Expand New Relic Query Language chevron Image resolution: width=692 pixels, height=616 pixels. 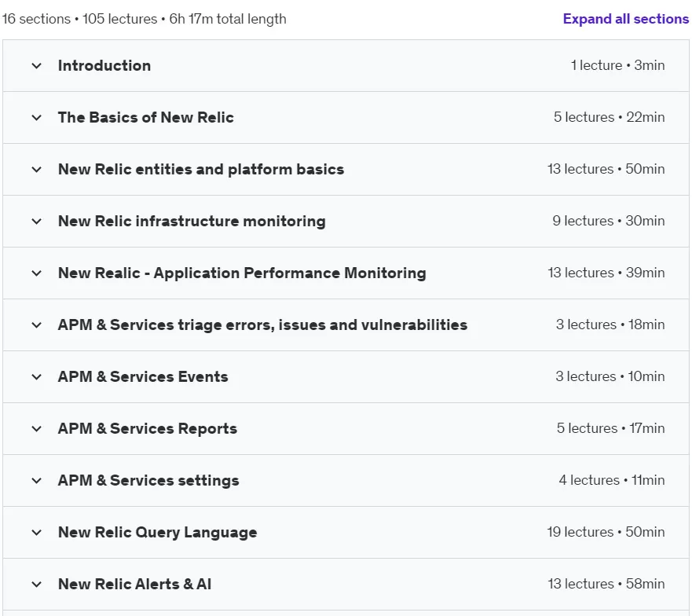tap(37, 533)
